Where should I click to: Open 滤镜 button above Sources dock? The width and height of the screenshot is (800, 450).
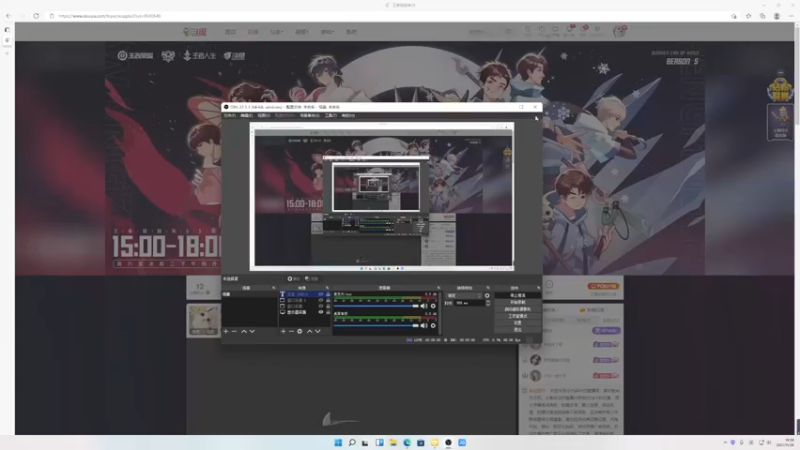(311, 279)
